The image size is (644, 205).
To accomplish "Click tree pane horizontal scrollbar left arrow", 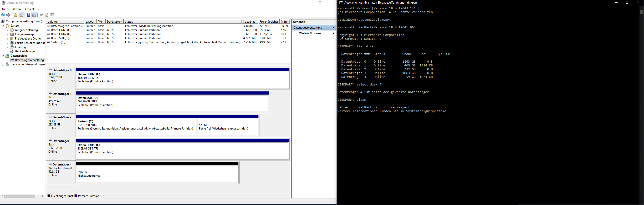I will [x=2, y=196].
